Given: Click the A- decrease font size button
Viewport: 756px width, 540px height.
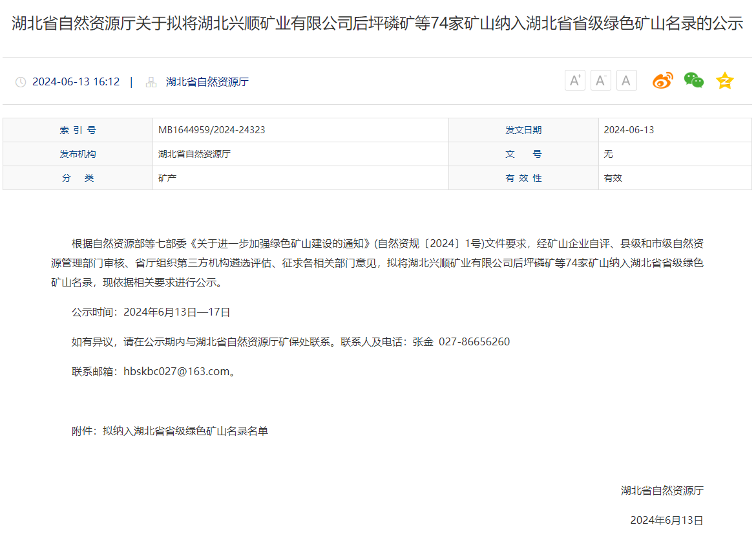Looking at the screenshot, I should point(600,81).
